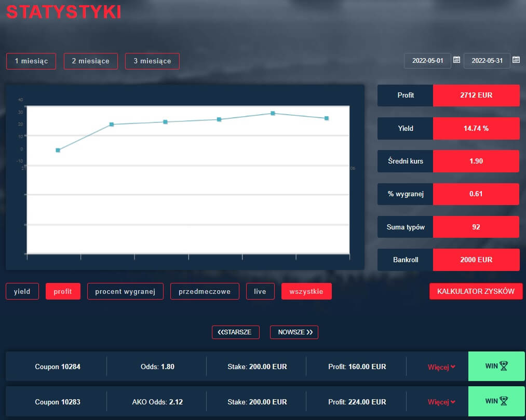The width and height of the screenshot is (526, 420).
Task: Select the 1 miesiąc period filter
Action: click(31, 61)
